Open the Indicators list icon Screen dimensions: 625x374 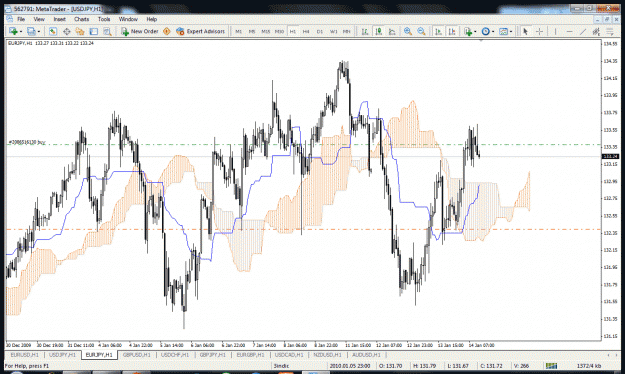(468, 31)
